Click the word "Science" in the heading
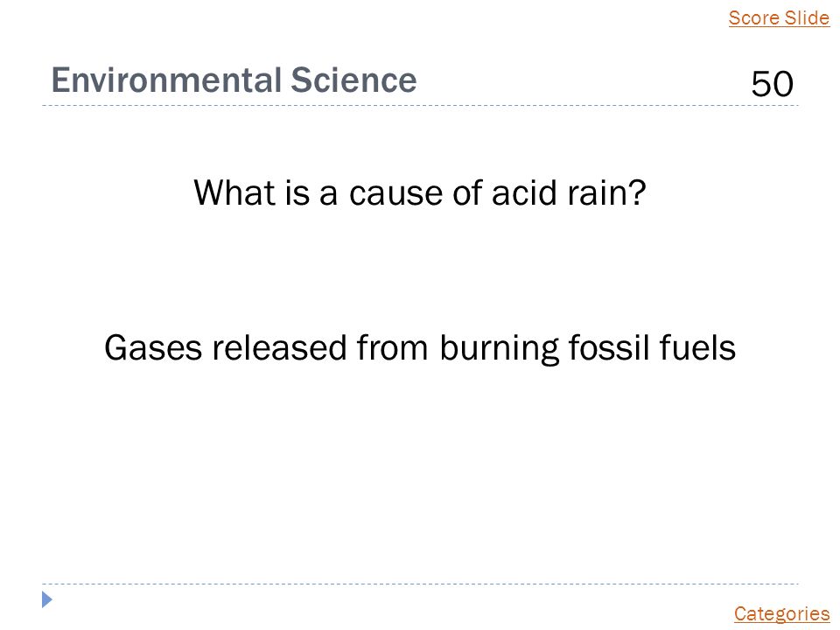 coord(354,80)
